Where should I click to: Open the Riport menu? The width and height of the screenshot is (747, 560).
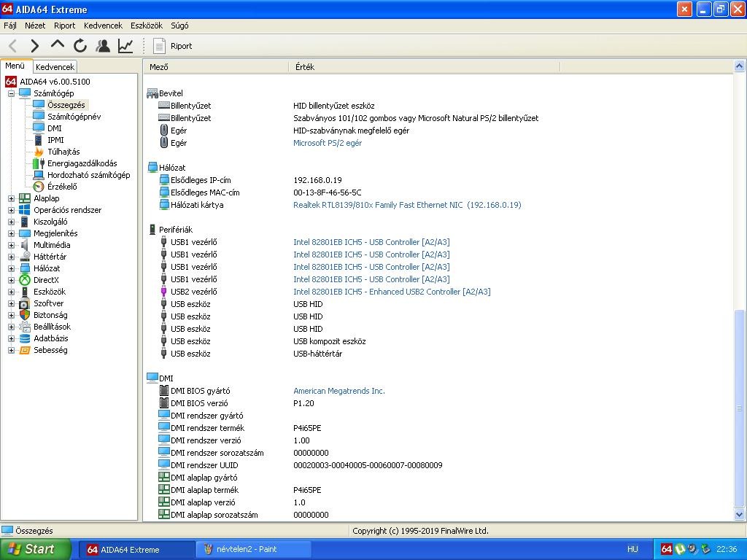pyautogui.click(x=64, y=26)
